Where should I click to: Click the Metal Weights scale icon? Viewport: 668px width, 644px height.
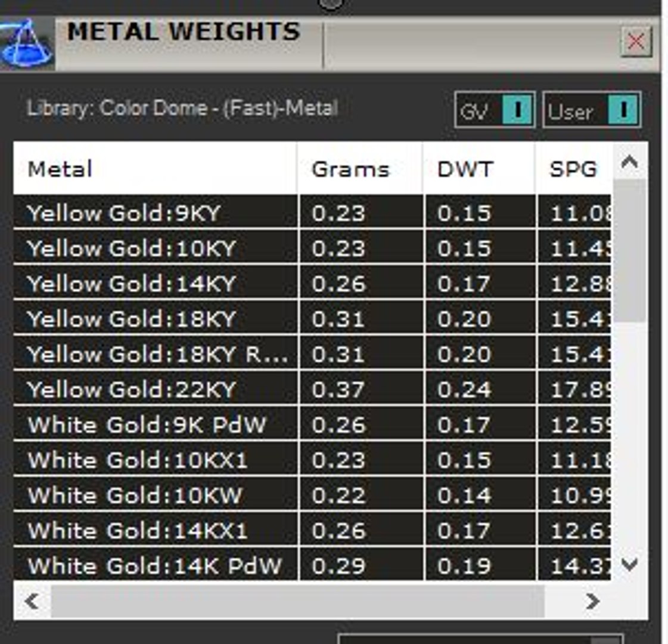coord(26,44)
